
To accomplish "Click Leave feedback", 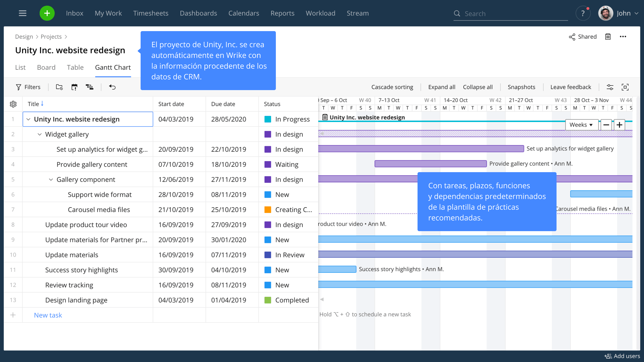I will 571,87.
